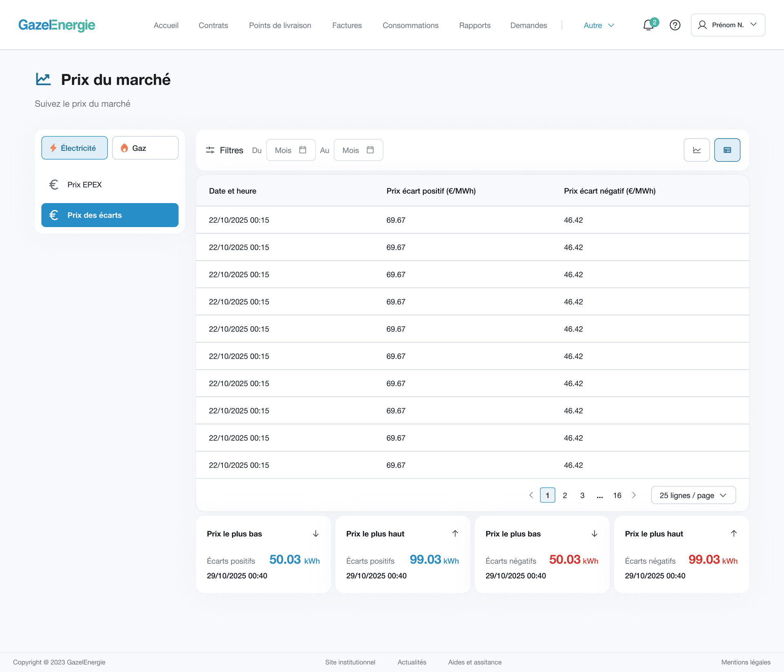The height and width of the screenshot is (672, 784).
Task: Open the Prénom N. user dropdown
Action: 728,25
